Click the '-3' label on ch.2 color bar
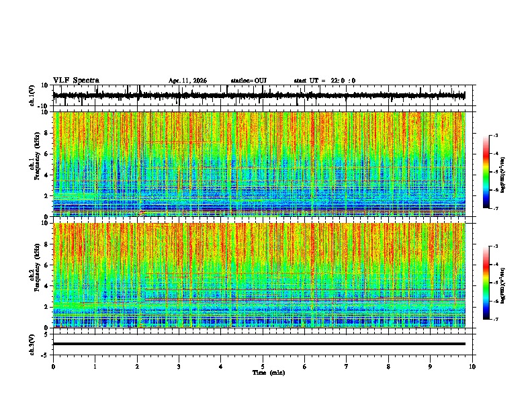 [495, 246]
